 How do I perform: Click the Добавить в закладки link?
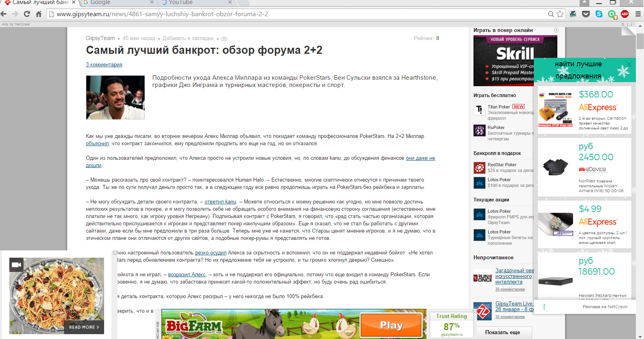pyautogui.click(x=188, y=38)
